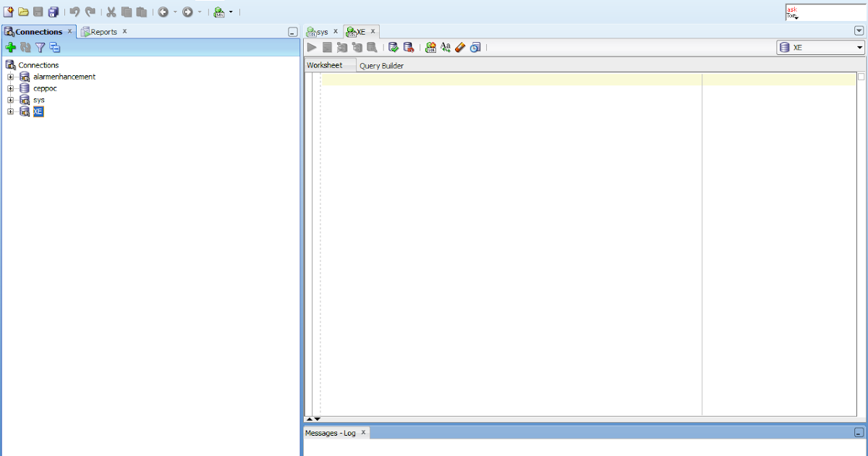Click the Open file folder icon
This screenshot has width=868, height=456.
(24, 12)
